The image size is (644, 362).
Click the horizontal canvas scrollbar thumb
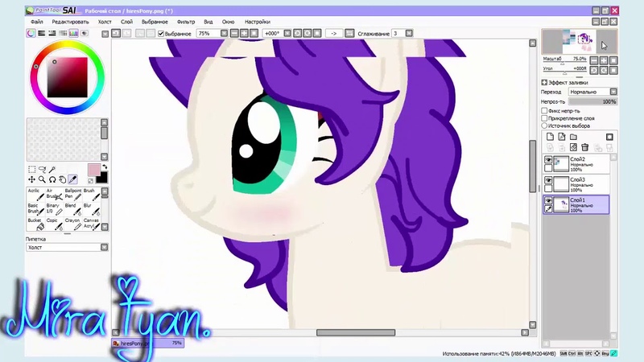[356, 332]
